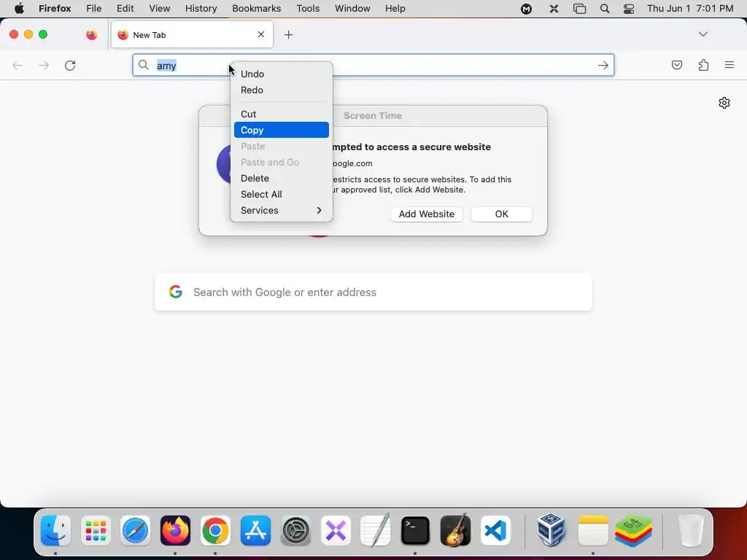Open the Extensions puzzle icon
Image resolution: width=747 pixels, height=560 pixels.
(x=703, y=65)
